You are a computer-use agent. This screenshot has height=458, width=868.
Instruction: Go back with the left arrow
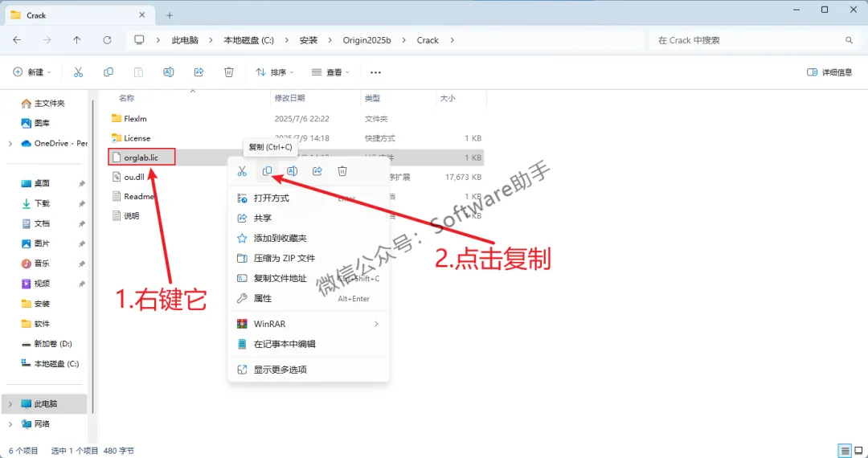pyautogui.click(x=17, y=40)
